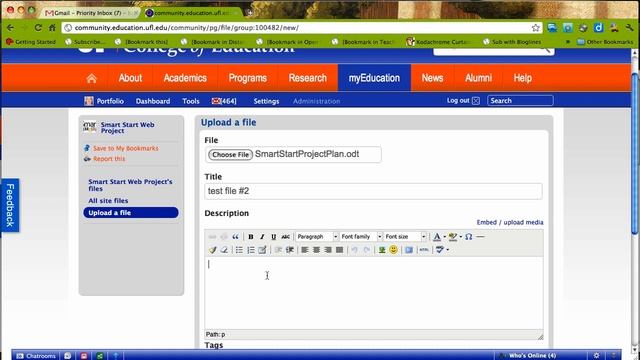Select the myEducation tab
The height and width of the screenshot is (360, 640).
pos(374,78)
